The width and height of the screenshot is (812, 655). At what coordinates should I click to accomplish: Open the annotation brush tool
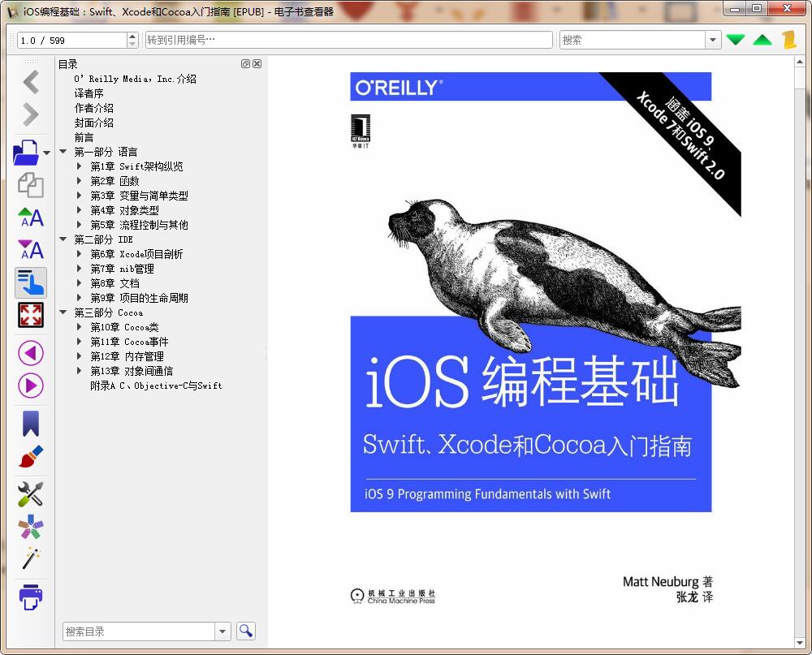30,458
